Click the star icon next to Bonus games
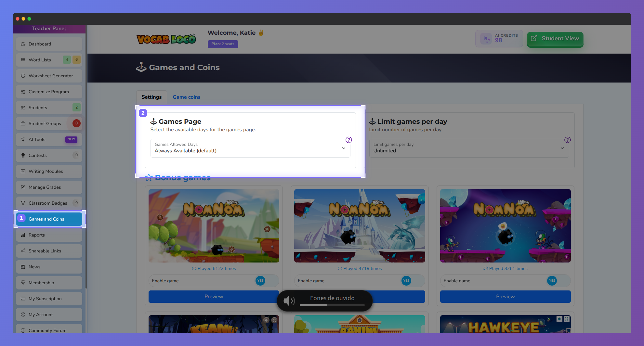The width and height of the screenshot is (644, 346). [x=149, y=177]
